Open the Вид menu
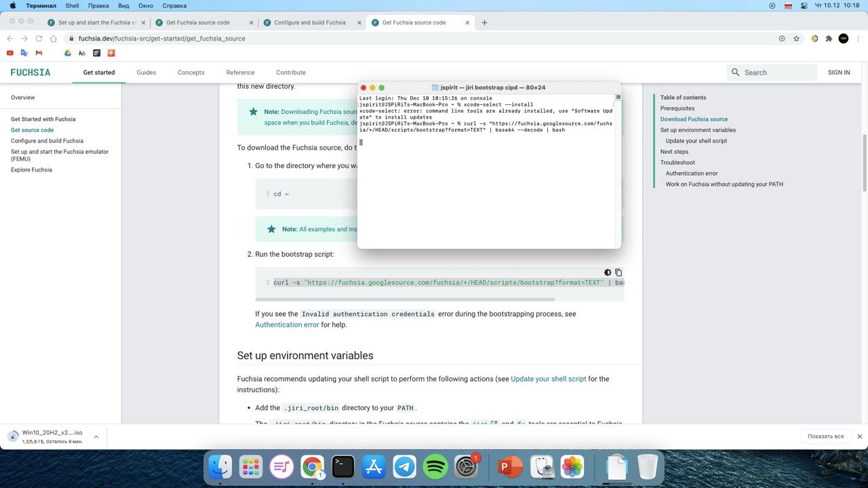This screenshot has height=488, width=868. click(x=124, y=5)
